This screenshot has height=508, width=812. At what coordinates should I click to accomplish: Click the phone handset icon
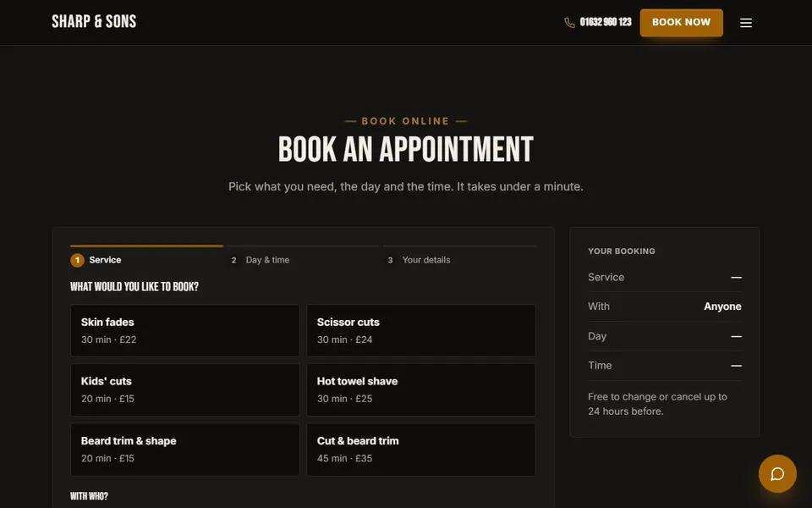569,23
